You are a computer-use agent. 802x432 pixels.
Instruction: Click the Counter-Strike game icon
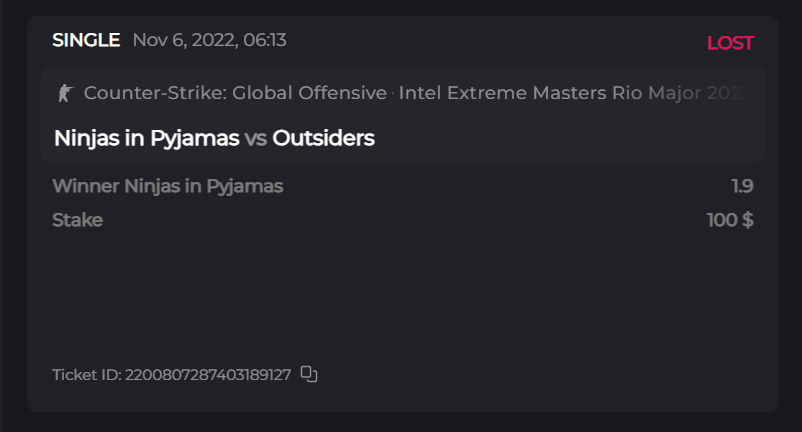pos(65,93)
